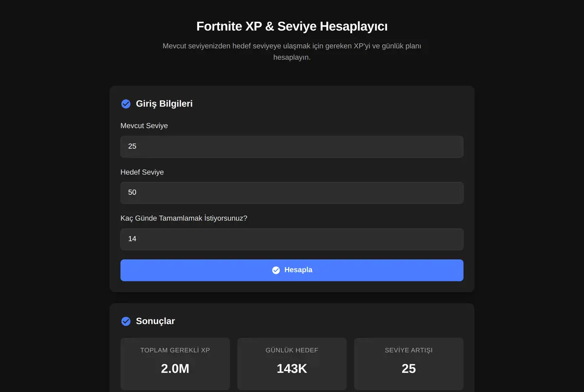Viewport: 584px width, 392px height.
Task: Click the Mevcut Seviye input field
Action: tap(292, 146)
